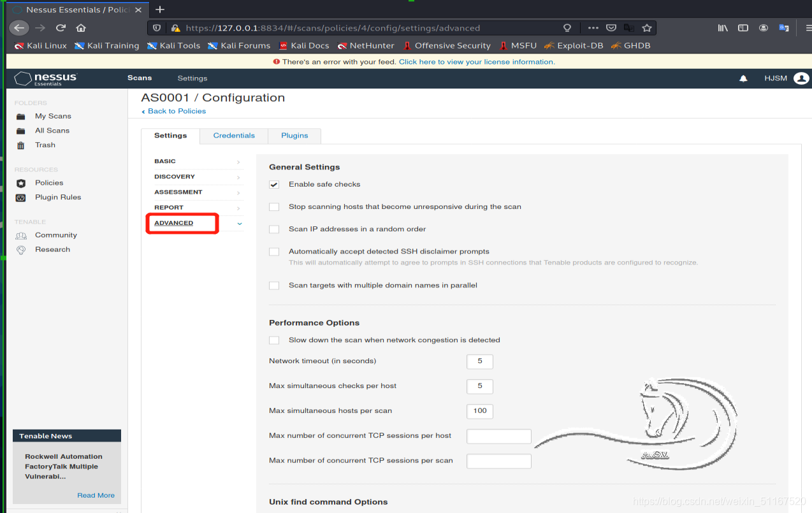812x513 pixels.
Task: Open the HJSM user profile avatar
Action: (x=801, y=78)
